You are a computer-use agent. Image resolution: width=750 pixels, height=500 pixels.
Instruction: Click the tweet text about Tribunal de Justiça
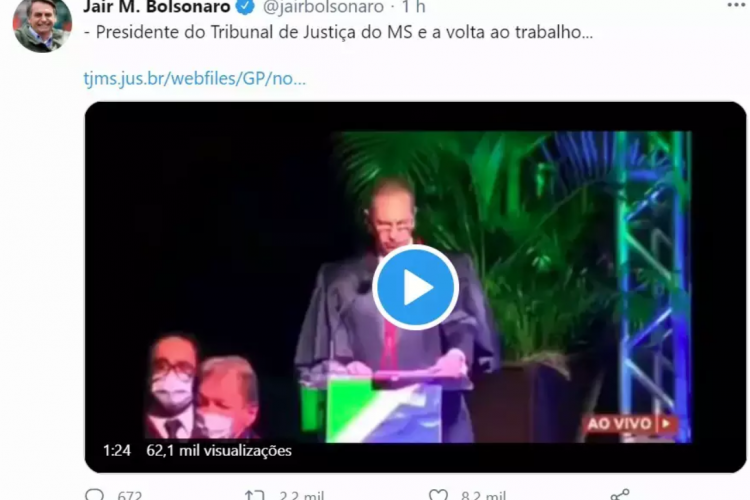pyautogui.click(x=339, y=32)
